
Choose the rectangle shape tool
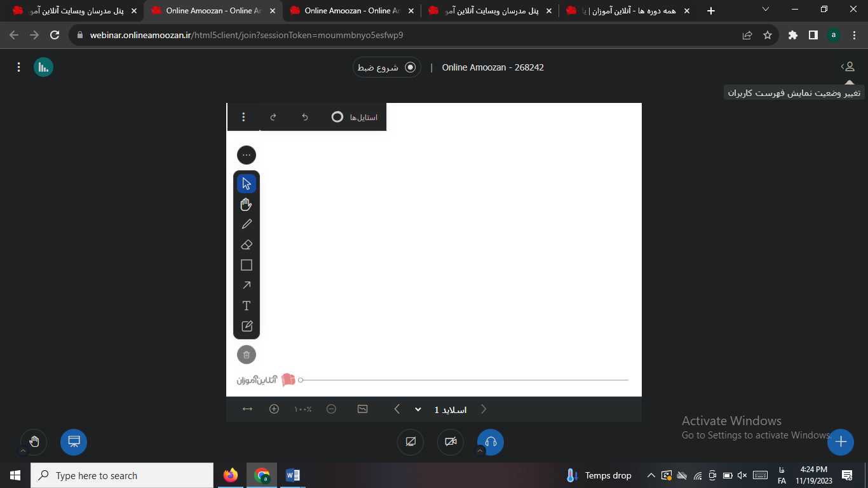tap(247, 265)
